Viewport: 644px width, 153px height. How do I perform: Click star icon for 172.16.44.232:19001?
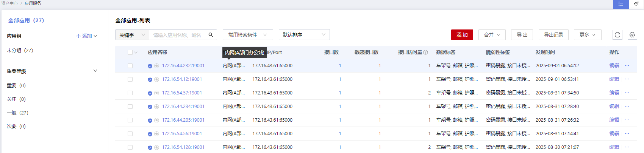click(x=156, y=66)
